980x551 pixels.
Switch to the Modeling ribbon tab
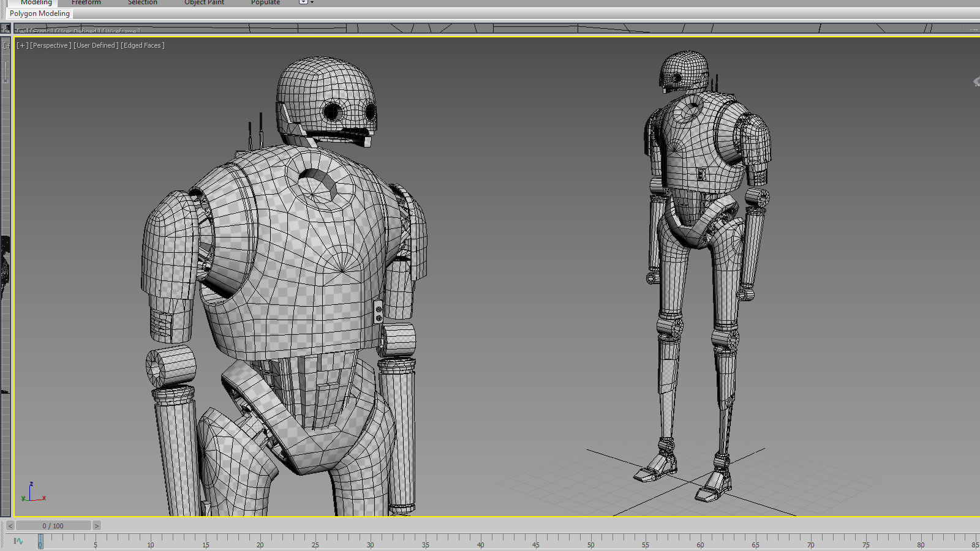pyautogui.click(x=36, y=3)
